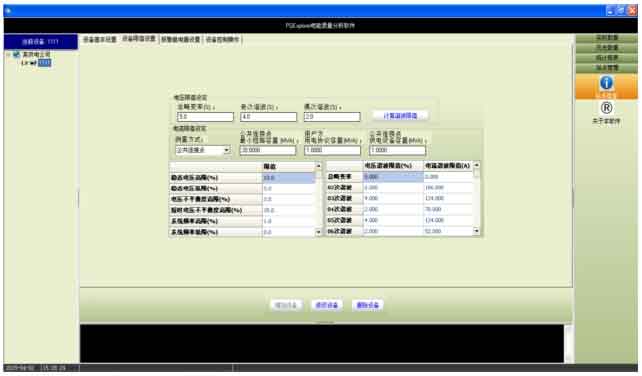Click the blue info icon in orange panel
The image size is (642, 376).
(x=606, y=83)
